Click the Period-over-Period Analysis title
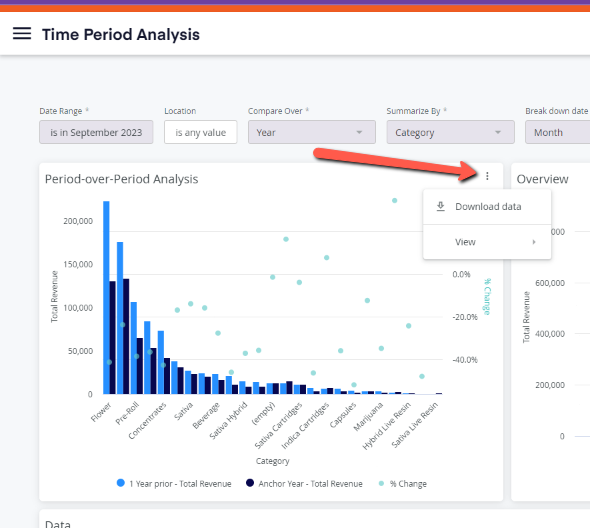 point(121,179)
